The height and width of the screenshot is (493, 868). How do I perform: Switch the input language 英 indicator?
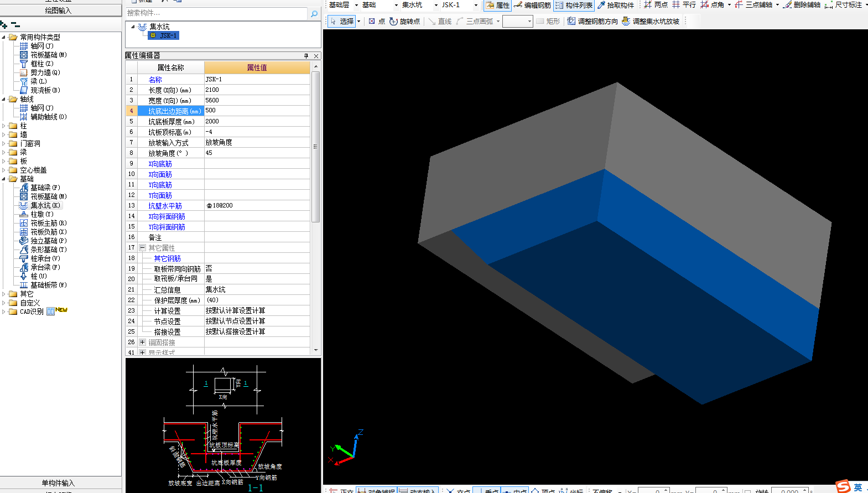coord(858,487)
